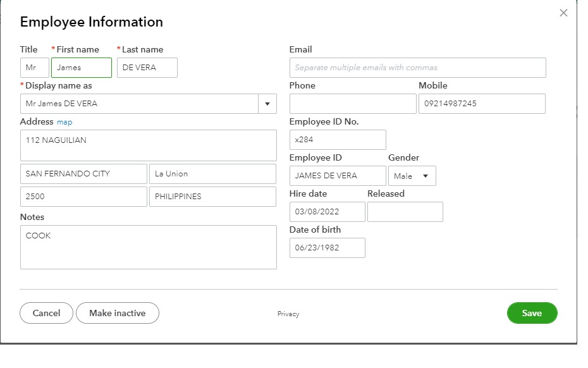Image resolution: width=588 pixels, height=368 pixels.
Task: Click the Mobile number field
Action: coord(482,104)
